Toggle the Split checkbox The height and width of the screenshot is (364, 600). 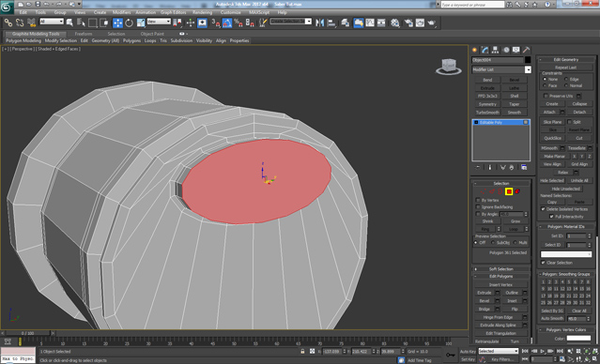tap(569, 122)
